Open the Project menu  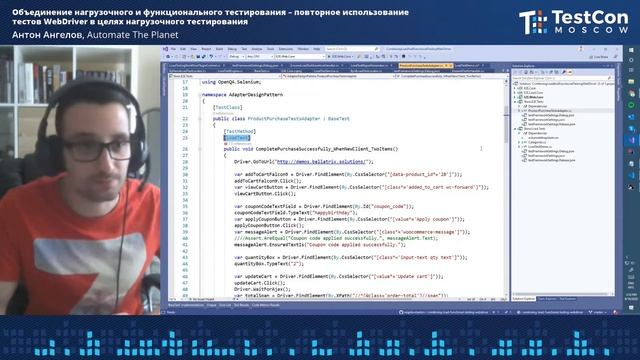(x=206, y=49)
